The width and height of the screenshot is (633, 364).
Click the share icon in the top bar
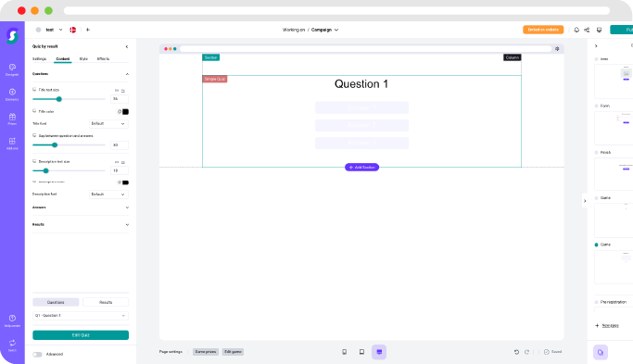587,30
